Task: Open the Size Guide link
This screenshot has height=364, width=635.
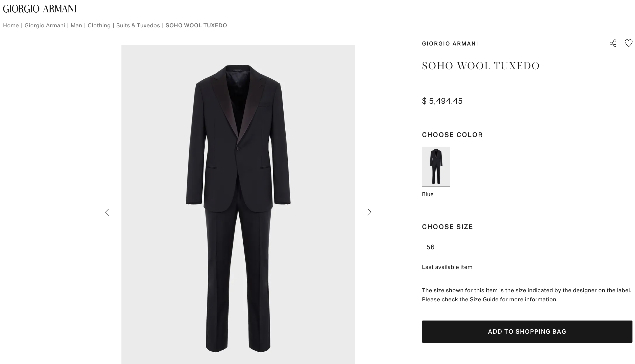Action: coord(484,299)
